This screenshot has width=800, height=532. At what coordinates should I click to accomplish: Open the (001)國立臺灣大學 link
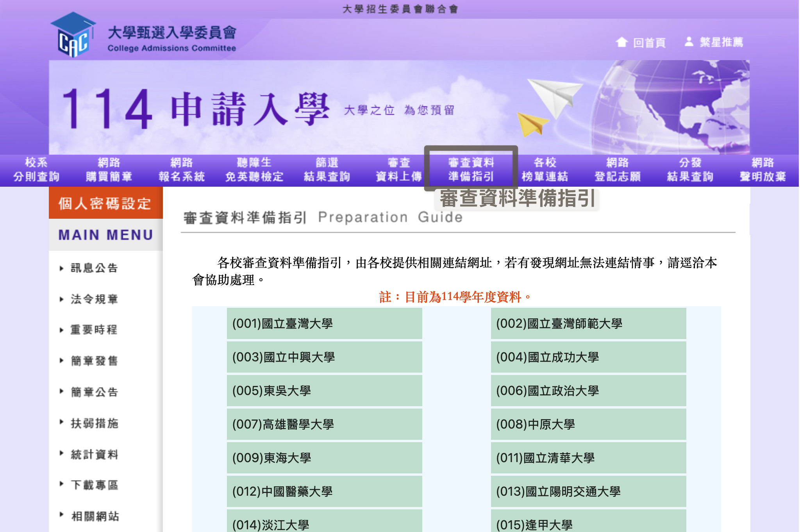(x=324, y=323)
